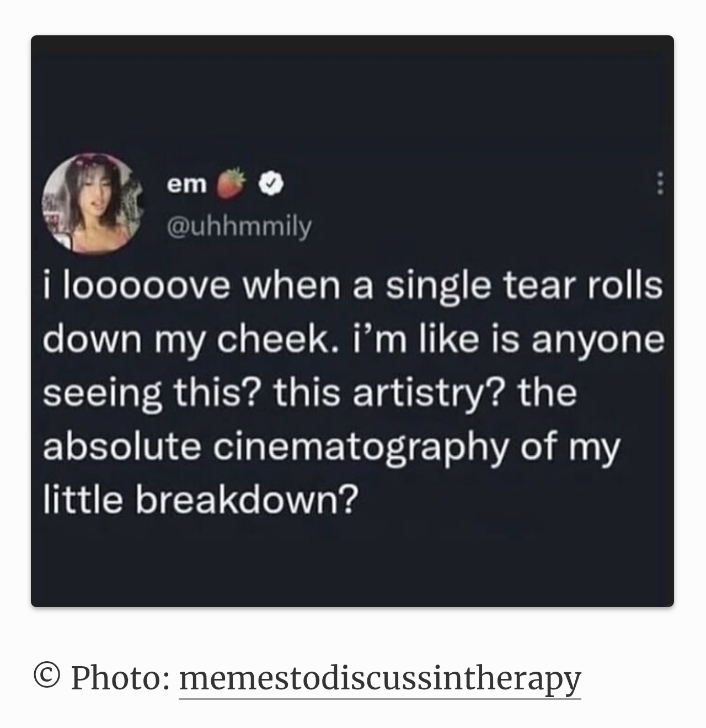Select the display name "em"
Image resolution: width=706 pixels, height=728 pixels.
coord(187,185)
